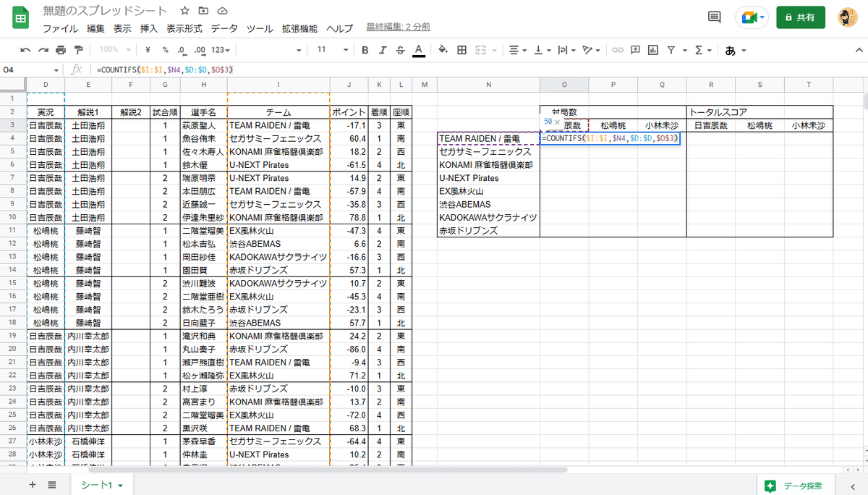Image resolution: width=868 pixels, height=495 pixels.
Task: Open the 編集 menu
Action: (x=95, y=29)
